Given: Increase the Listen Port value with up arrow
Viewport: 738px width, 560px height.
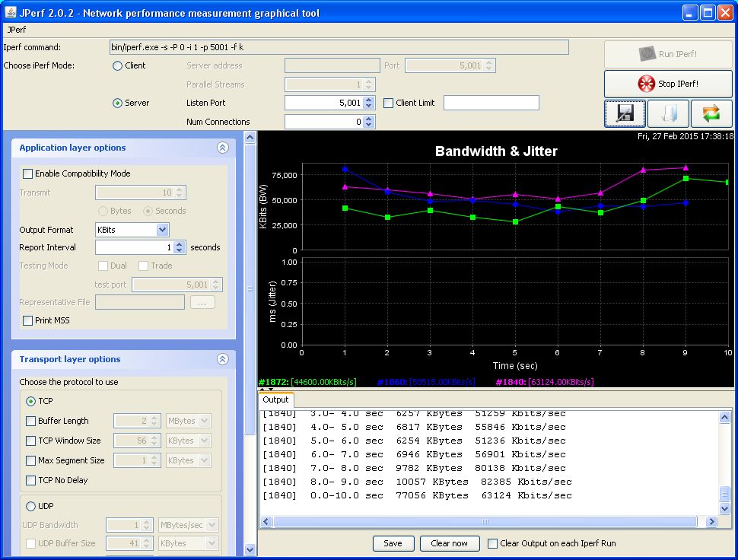Looking at the screenshot, I should pyautogui.click(x=369, y=100).
